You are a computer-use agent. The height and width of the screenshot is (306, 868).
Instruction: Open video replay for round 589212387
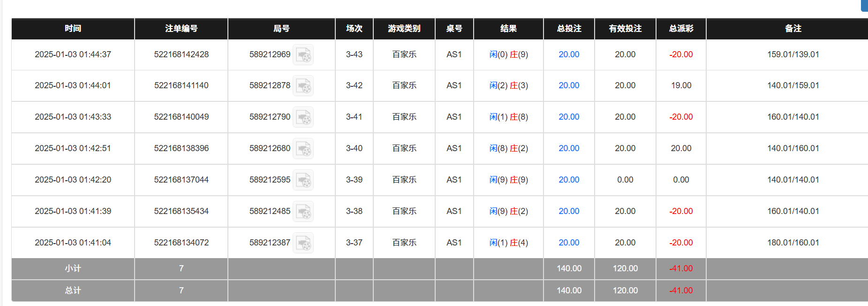[303, 243]
